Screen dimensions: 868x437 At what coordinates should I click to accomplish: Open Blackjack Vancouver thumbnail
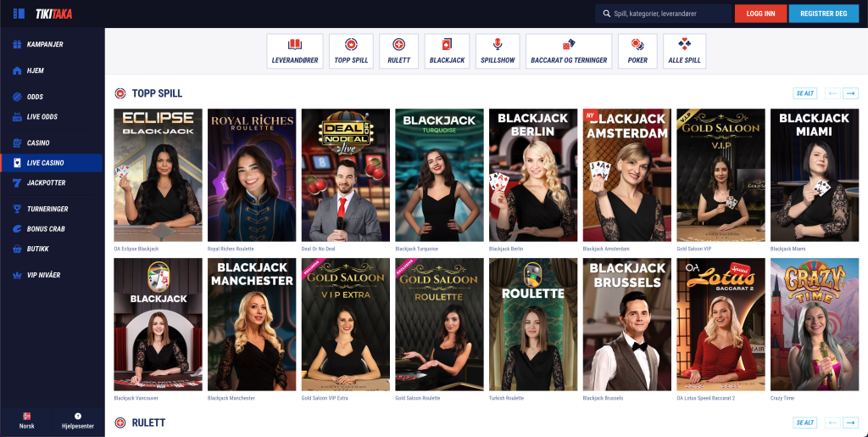pos(158,324)
